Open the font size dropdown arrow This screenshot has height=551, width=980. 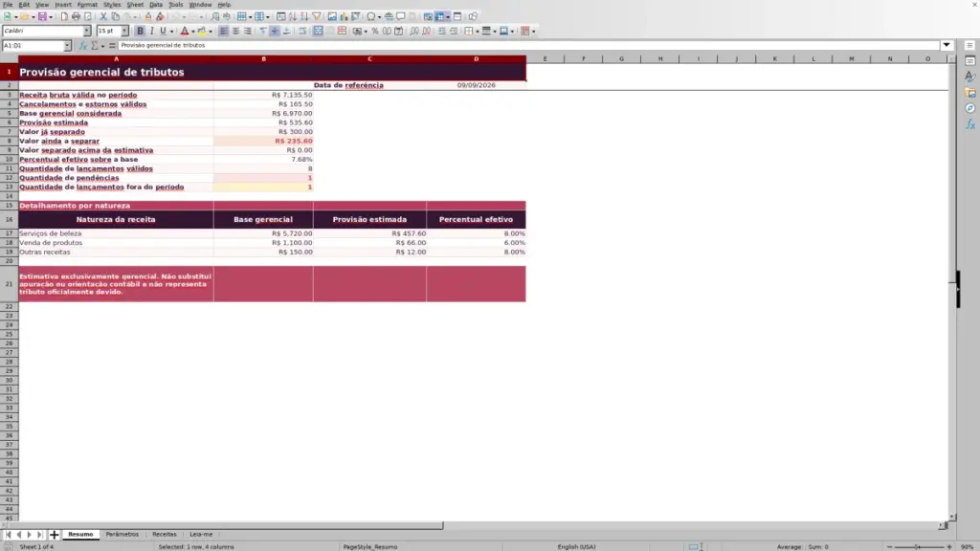[124, 32]
